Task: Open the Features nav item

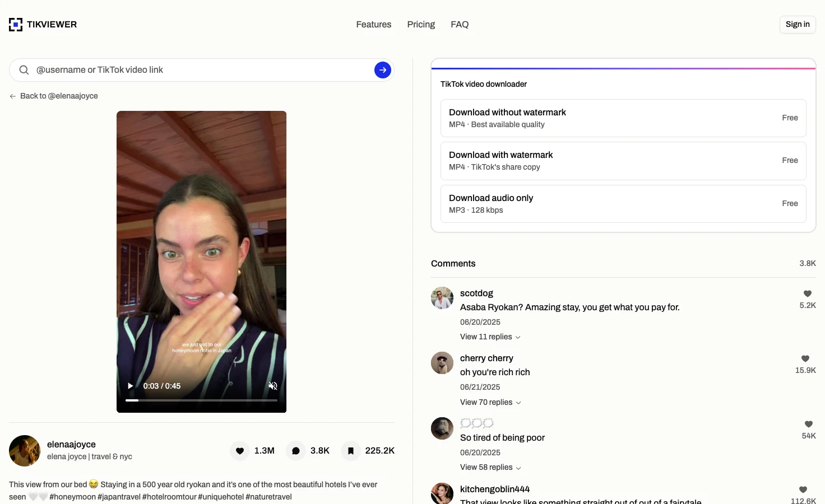Action: tap(374, 24)
